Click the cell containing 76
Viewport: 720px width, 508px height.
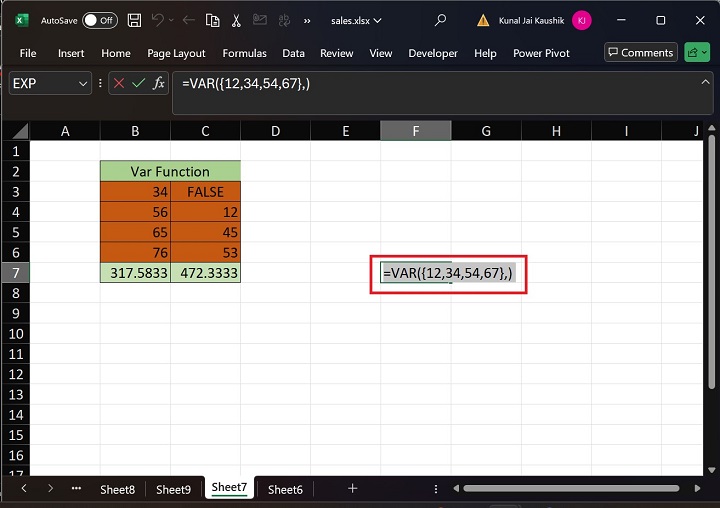point(135,252)
